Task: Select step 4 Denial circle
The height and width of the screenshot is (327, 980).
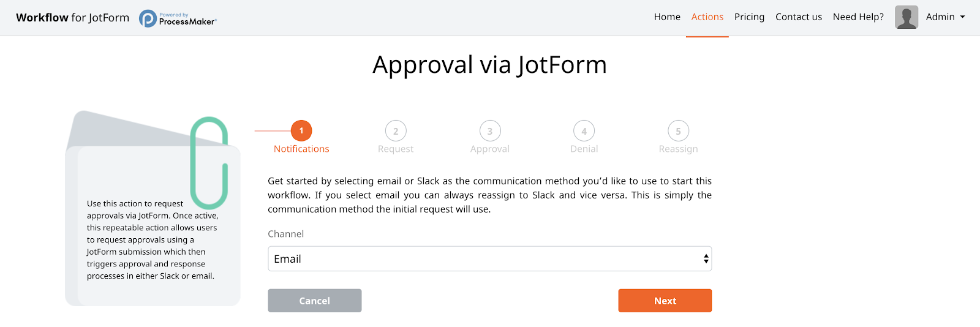Action: coord(584,130)
